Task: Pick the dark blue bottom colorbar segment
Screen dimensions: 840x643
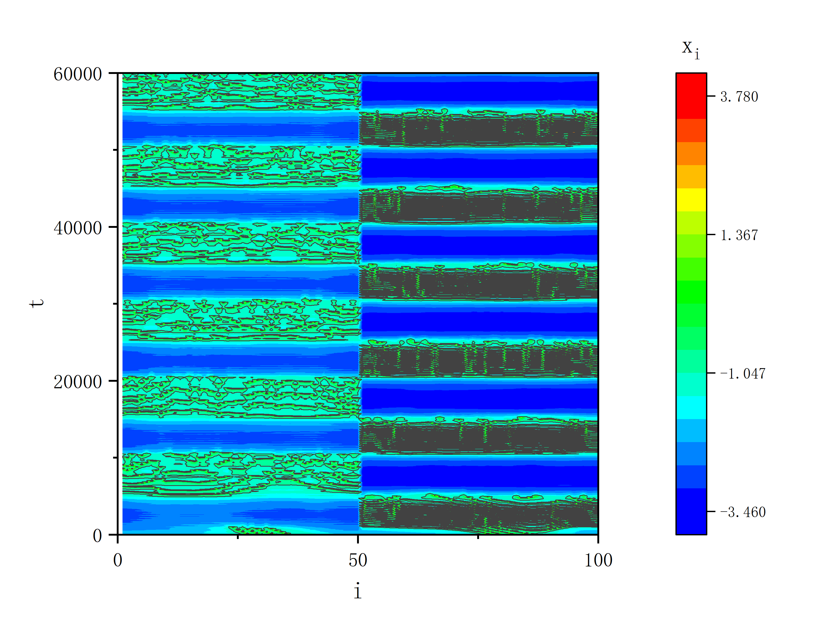Action: pos(691,511)
